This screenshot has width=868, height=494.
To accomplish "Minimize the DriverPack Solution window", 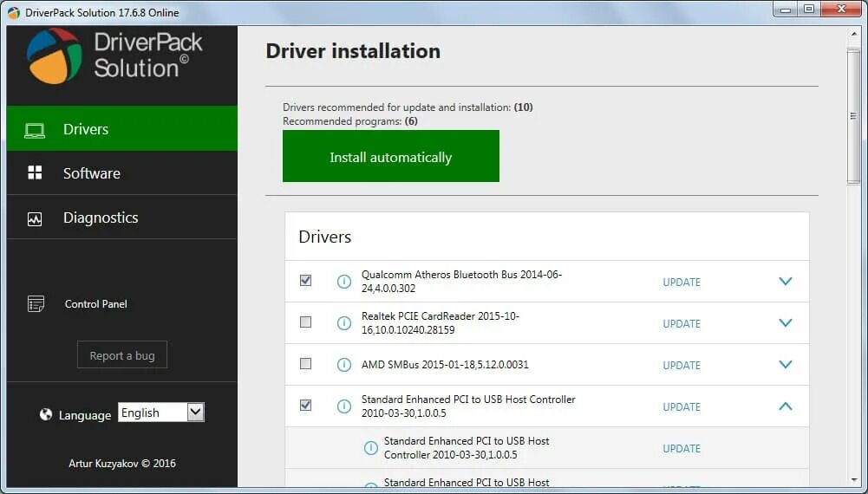I will 785,10.
